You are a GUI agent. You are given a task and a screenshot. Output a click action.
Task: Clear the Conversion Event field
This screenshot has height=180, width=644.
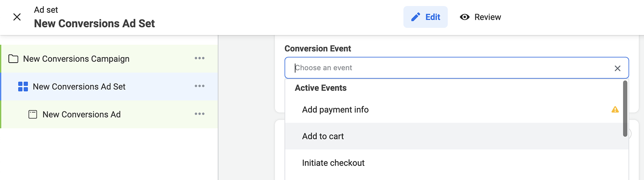pyautogui.click(x=617, y=68)
